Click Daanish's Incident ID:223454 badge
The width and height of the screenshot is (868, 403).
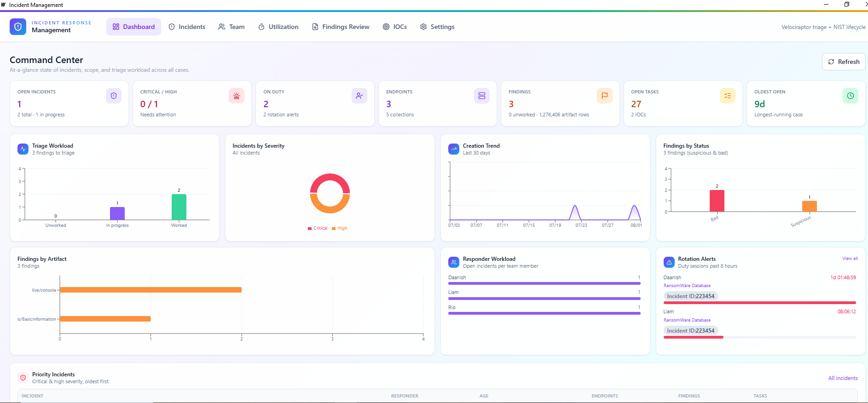690,296
